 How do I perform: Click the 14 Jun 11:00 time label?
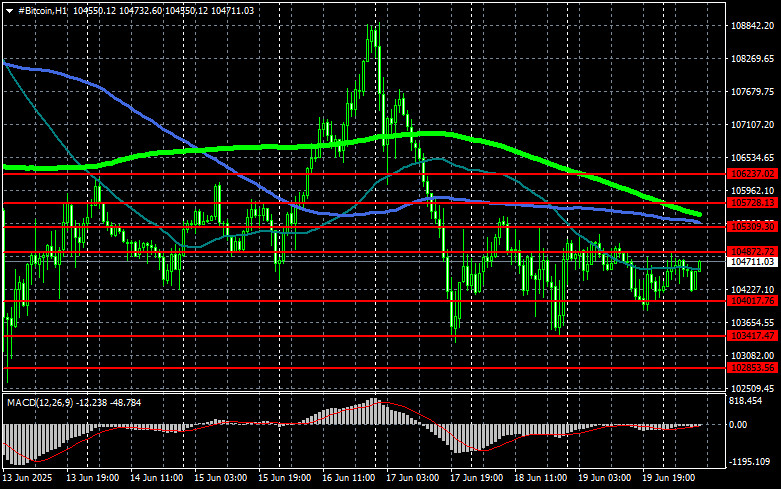pyautogui.click(x=156, y=478)
